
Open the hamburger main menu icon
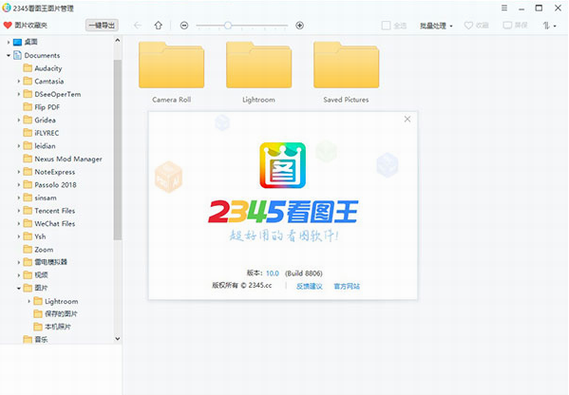point(504,8)
